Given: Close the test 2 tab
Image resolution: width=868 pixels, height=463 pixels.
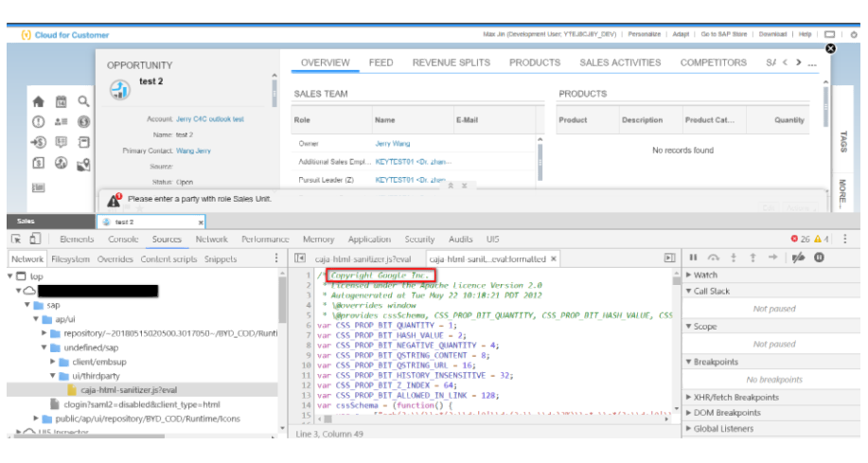Looking at the screenshot, I should coord(201,223).
